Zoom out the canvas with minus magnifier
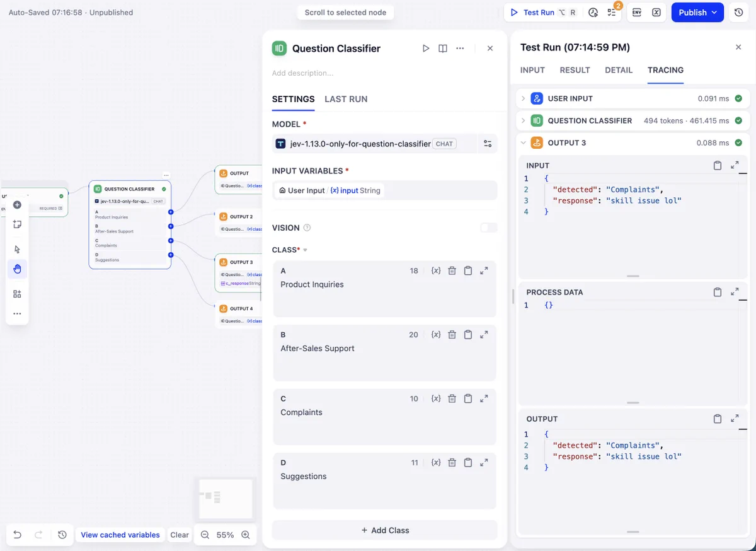The height and width of the screenshot is (551, 756). (x=205, y=535)
